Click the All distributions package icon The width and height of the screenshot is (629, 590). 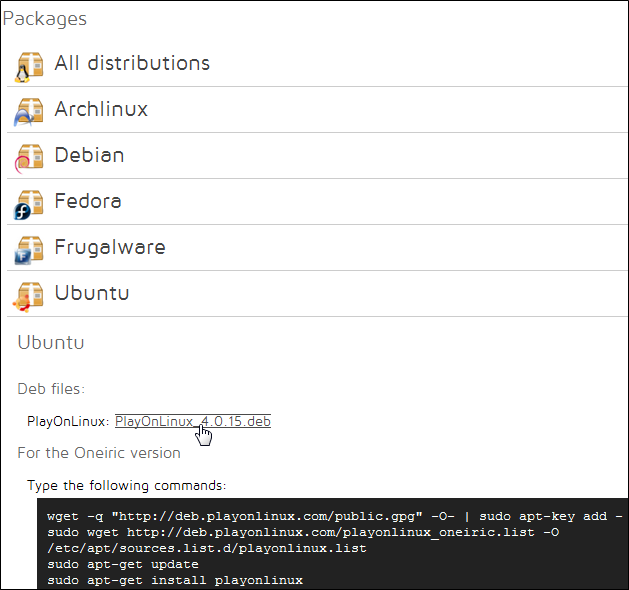click(x=30, y=66)
